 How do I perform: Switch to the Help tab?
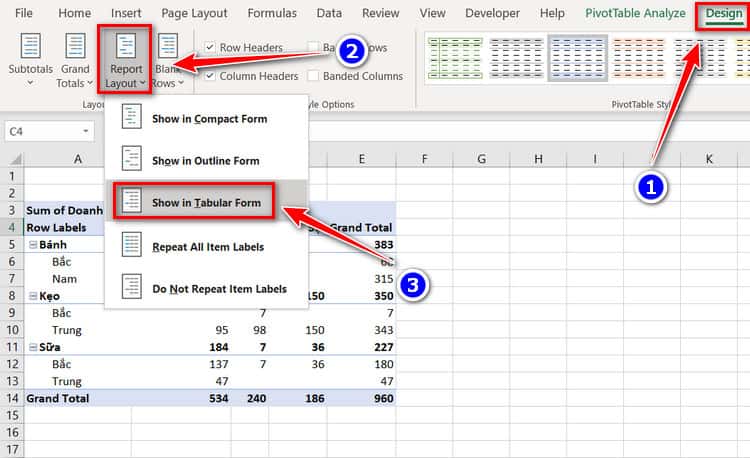click(x=552, y=13)
